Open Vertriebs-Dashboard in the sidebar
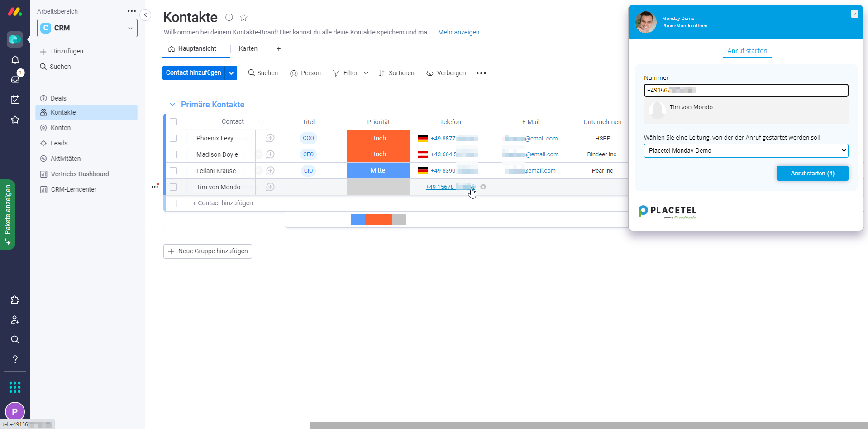868x429 pixels. (86, 174)
